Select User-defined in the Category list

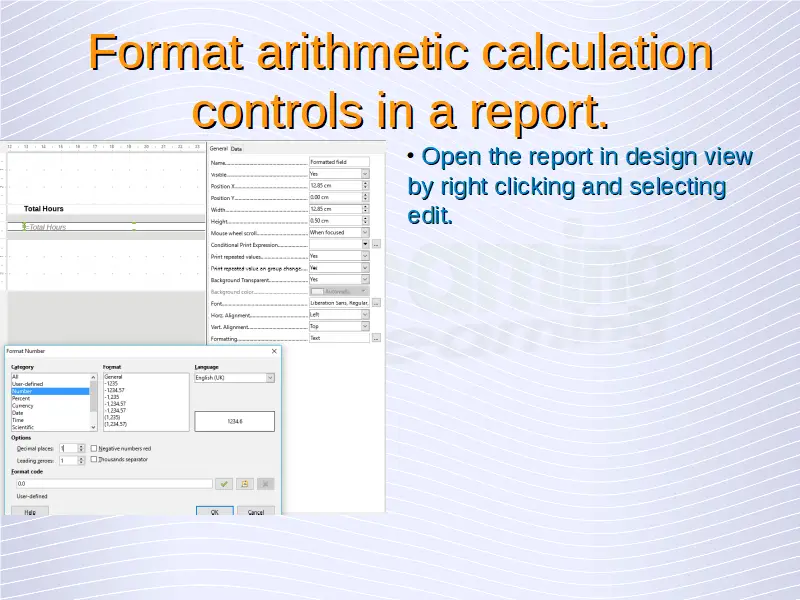click(50, 384)
